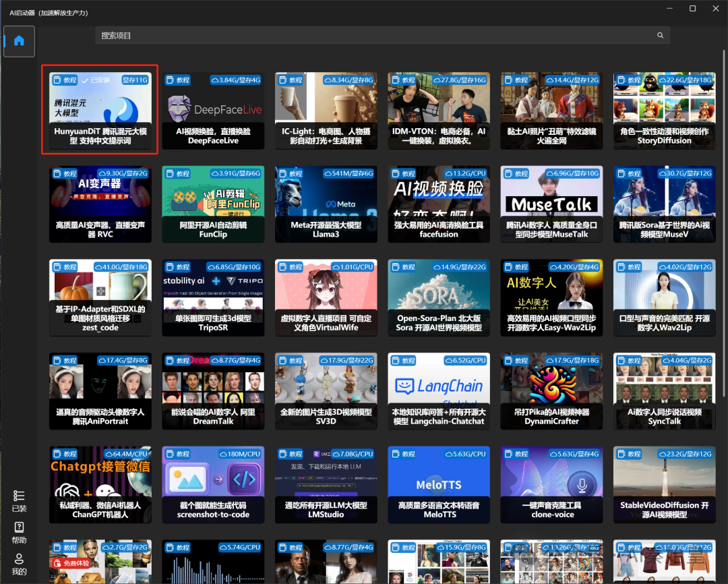Viewport: 728px width, 584px height.
Task: Click the search magnifier icon
Action: pyautogui.click(x=660, y=35)
